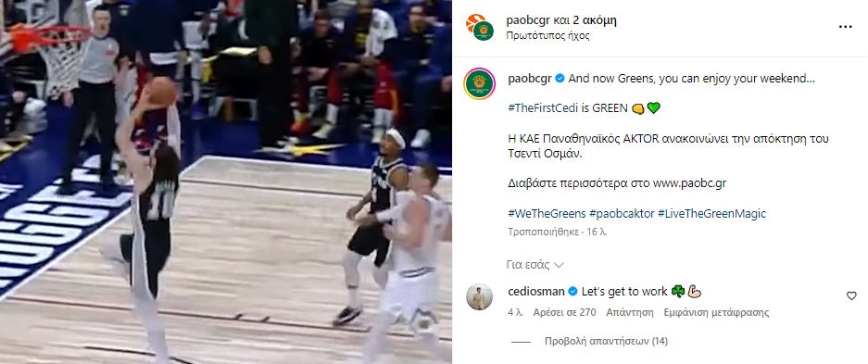The height and width of the screenshot is (364, 868).
Task: Open the stacked profile avatars in the post header
Action: [x=480, y=27]
